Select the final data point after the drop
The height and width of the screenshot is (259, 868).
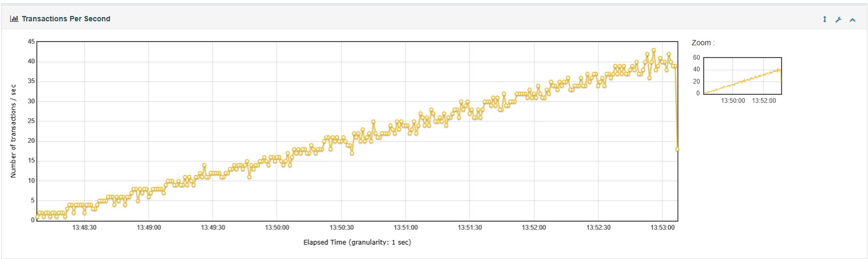(x=678, y=150)
